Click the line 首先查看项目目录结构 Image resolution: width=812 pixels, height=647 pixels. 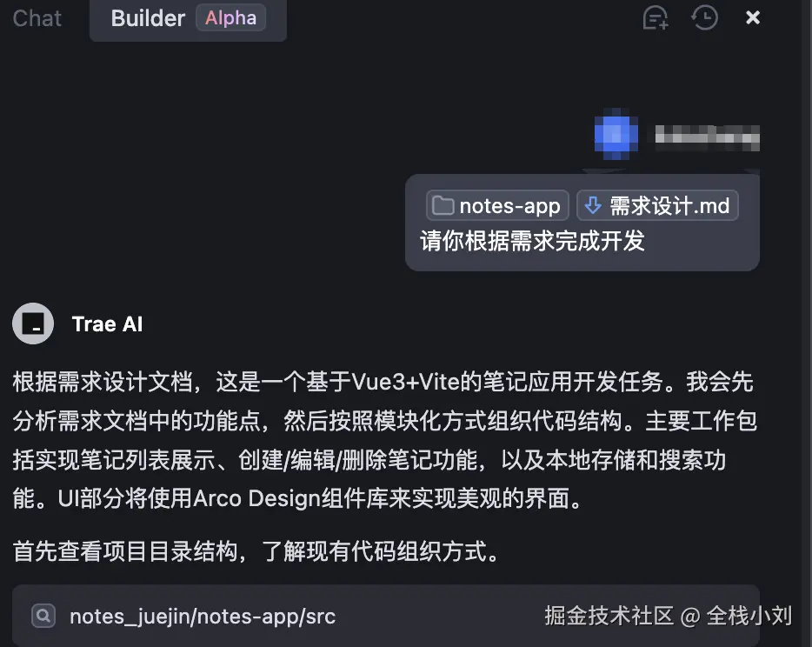click(256, 551)
